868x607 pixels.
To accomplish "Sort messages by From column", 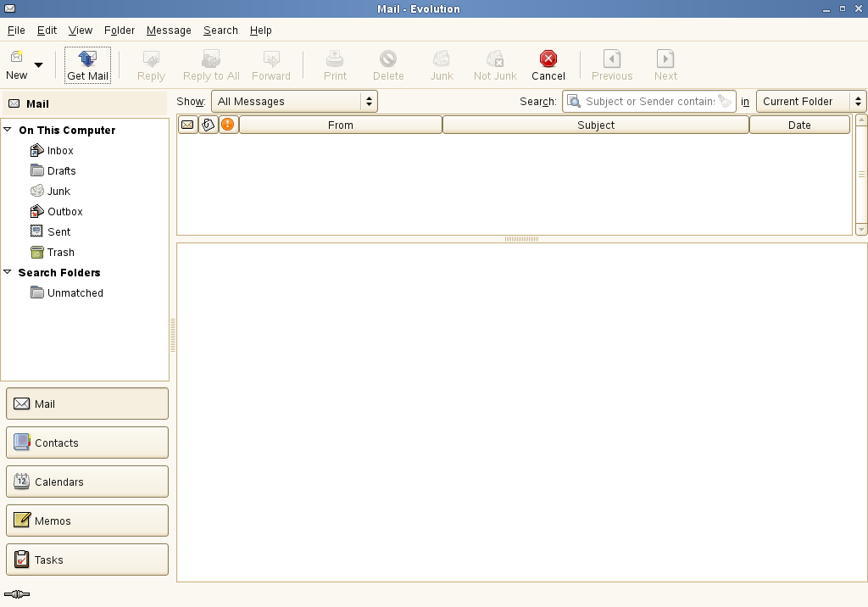I will 341,125.
